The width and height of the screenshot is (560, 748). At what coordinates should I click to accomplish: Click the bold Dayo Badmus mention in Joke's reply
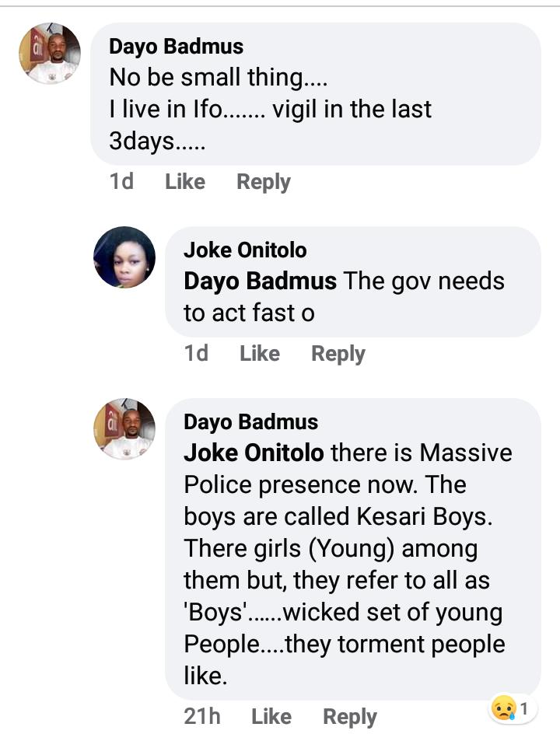pos(260,281)
